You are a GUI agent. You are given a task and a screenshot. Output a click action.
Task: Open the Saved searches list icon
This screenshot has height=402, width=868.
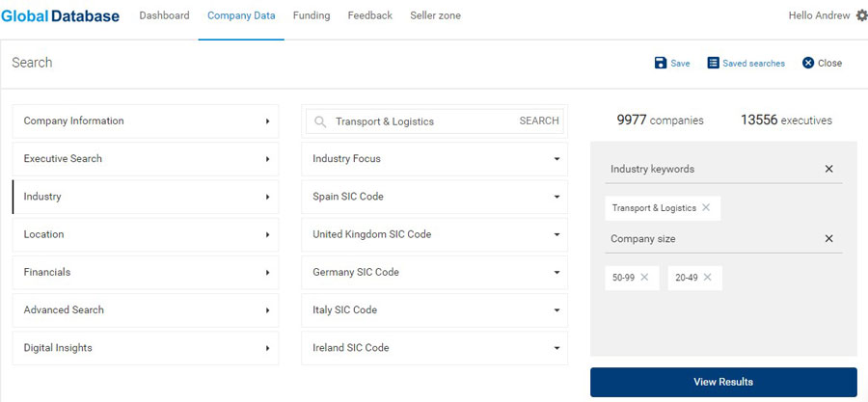tap(713, 63)
